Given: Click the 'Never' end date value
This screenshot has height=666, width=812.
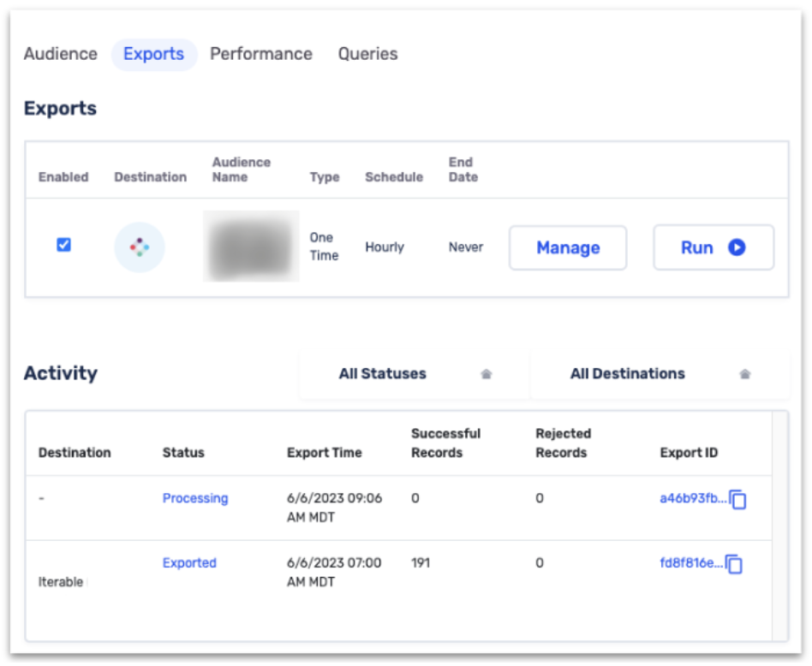Looking at the screenshot, I should tap(466, 247).
